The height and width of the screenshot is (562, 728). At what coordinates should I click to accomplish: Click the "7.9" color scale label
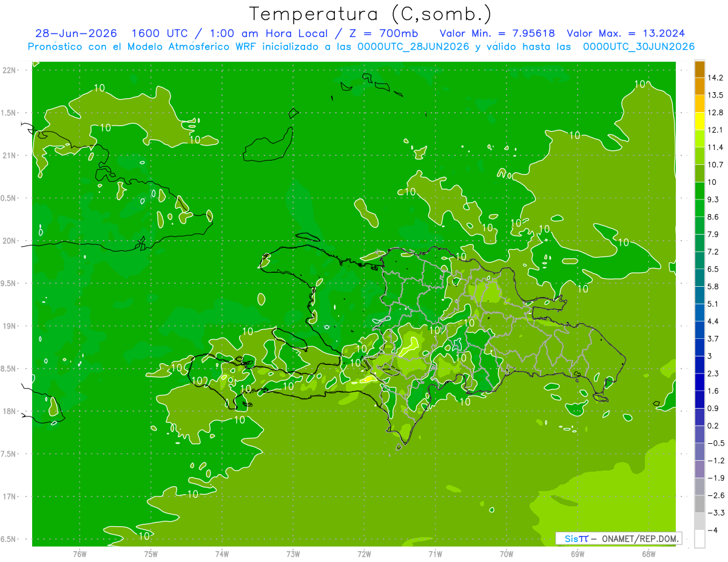coord(713,235)
